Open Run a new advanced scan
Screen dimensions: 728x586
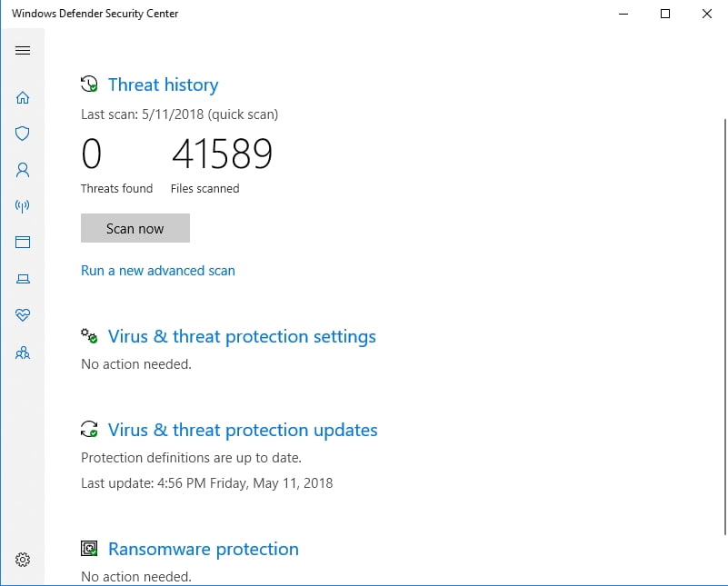coord(157,270)
